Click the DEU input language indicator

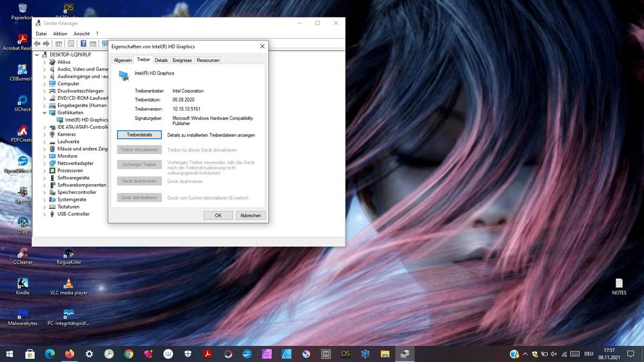click(589, 354)
